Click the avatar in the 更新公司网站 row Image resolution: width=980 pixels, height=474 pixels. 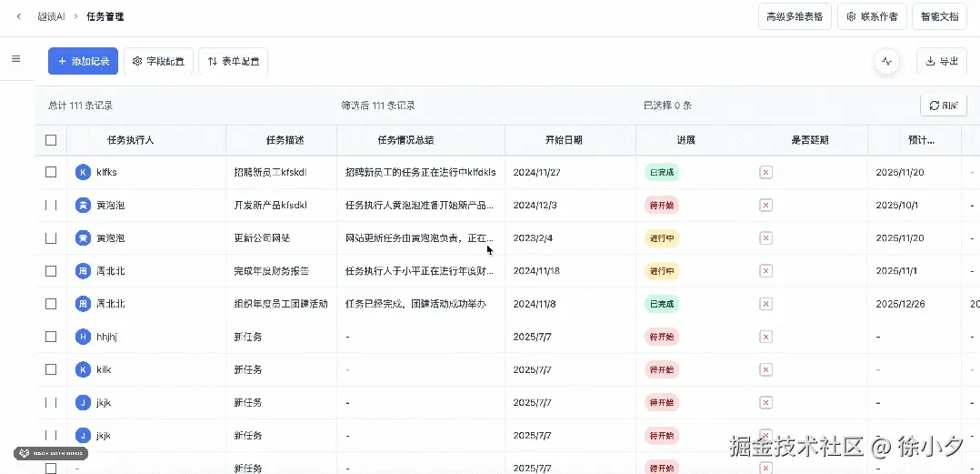(83, 238)
